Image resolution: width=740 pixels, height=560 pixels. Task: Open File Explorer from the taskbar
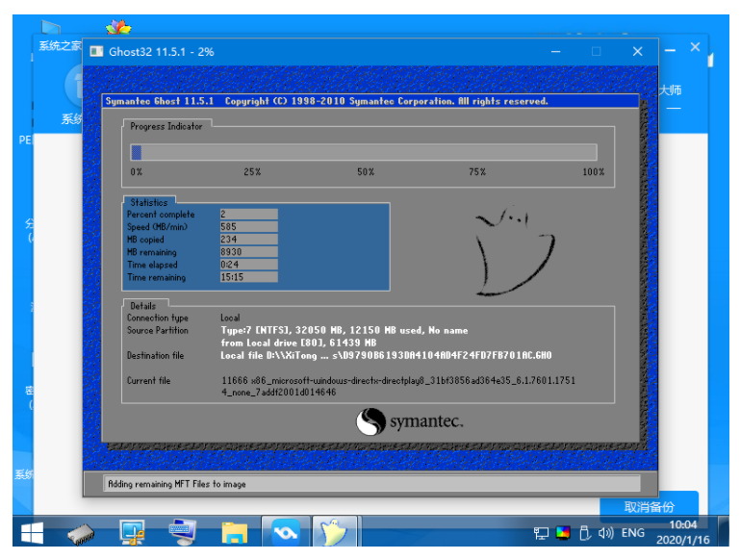point(234,532)
